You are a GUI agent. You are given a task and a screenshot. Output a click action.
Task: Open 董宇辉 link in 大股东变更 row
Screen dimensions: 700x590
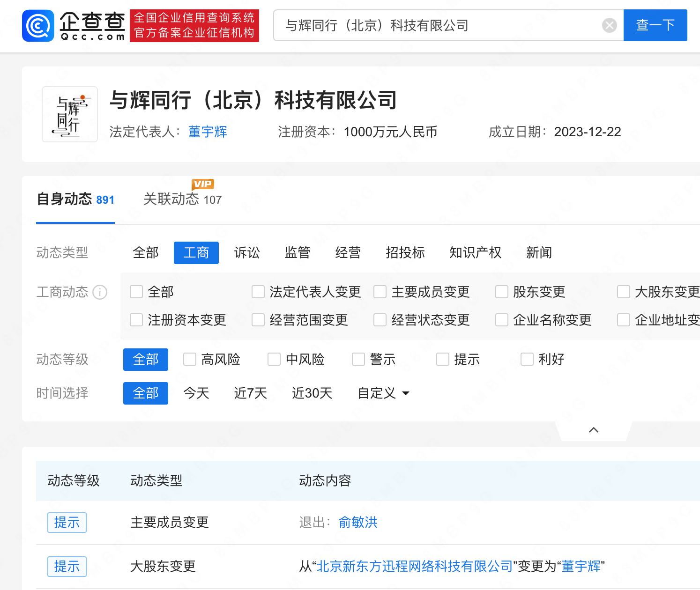[x=581, y=567]
